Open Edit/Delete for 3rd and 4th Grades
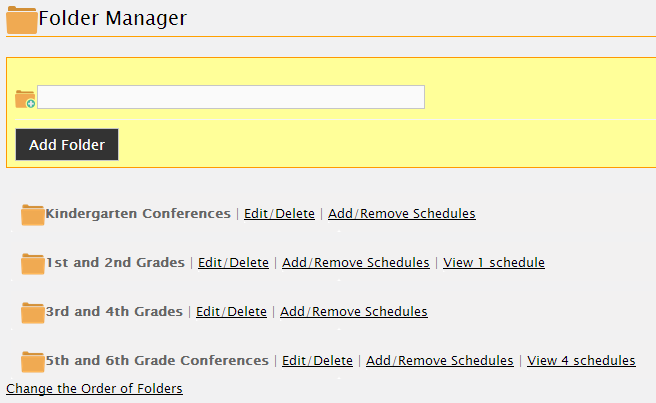 click(231, 311)
